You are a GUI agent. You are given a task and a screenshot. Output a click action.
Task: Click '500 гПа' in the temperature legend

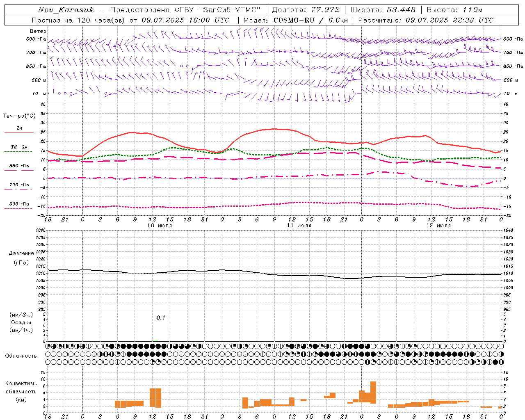19,204
